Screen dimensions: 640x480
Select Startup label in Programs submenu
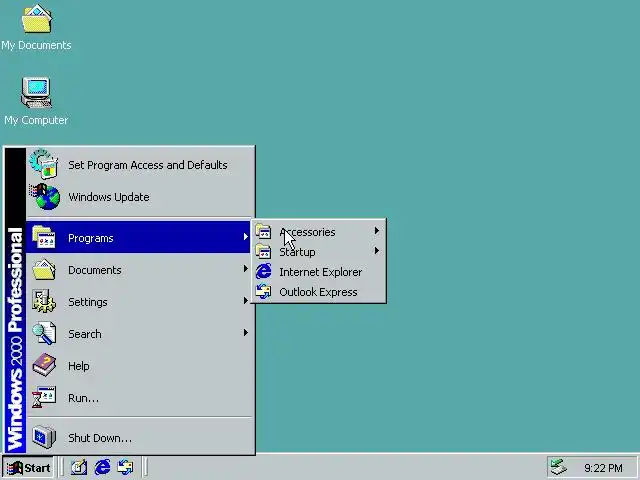click(x=297, y=252)
